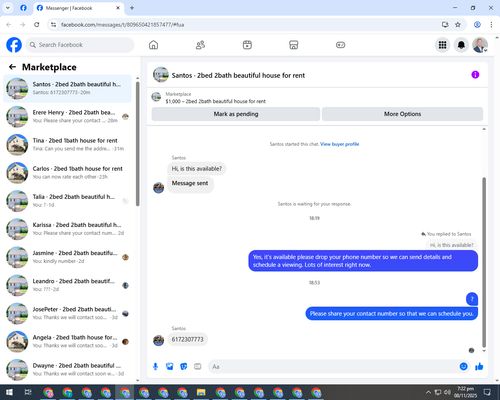The image size is (500, 400).
Task: Click the message input field Aa
Action: click(333, 367)
